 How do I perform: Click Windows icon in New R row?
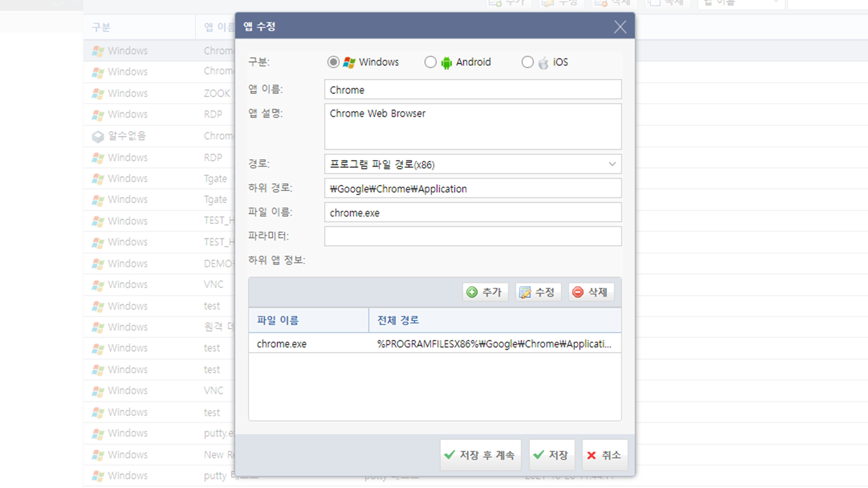pos(98,455)
